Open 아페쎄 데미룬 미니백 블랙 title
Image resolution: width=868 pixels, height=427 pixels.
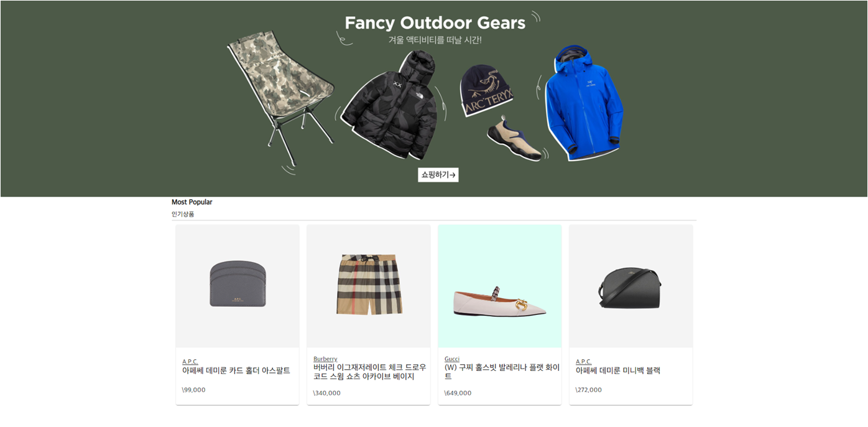click(618, 371)
